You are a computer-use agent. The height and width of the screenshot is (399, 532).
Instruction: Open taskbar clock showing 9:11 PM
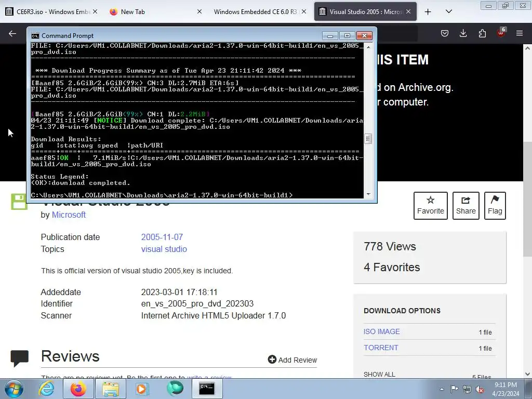click(506, 389)
